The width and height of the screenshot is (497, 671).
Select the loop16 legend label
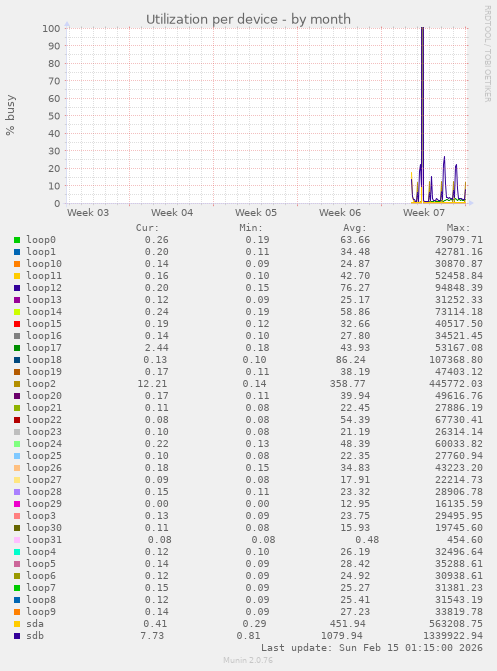click(44, 336)
